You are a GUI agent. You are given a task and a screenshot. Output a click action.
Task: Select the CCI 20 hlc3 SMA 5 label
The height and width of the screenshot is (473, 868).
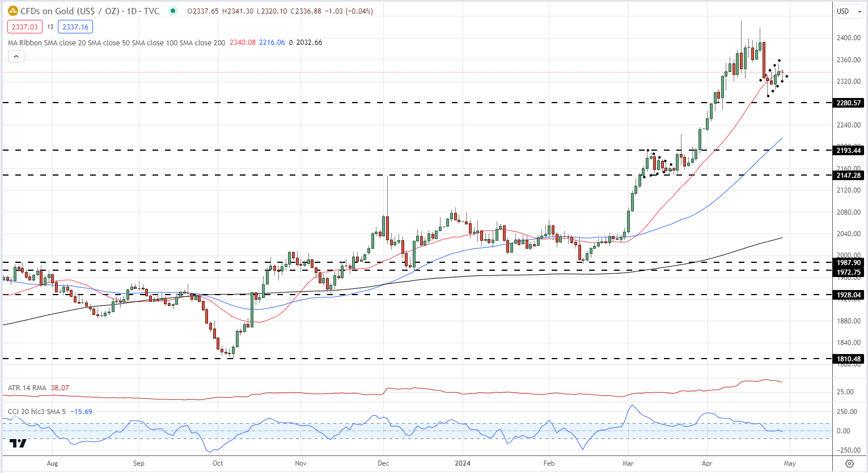37,412
